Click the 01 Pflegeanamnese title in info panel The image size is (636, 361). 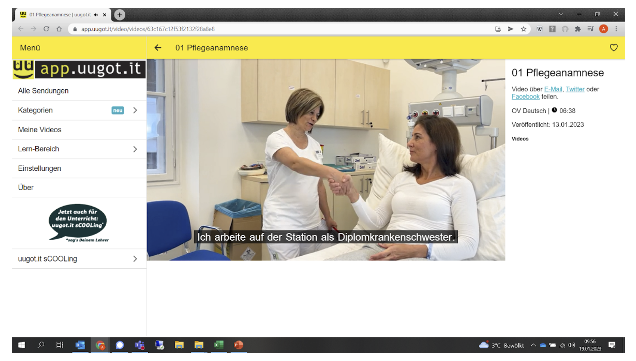tap(558, 73)
